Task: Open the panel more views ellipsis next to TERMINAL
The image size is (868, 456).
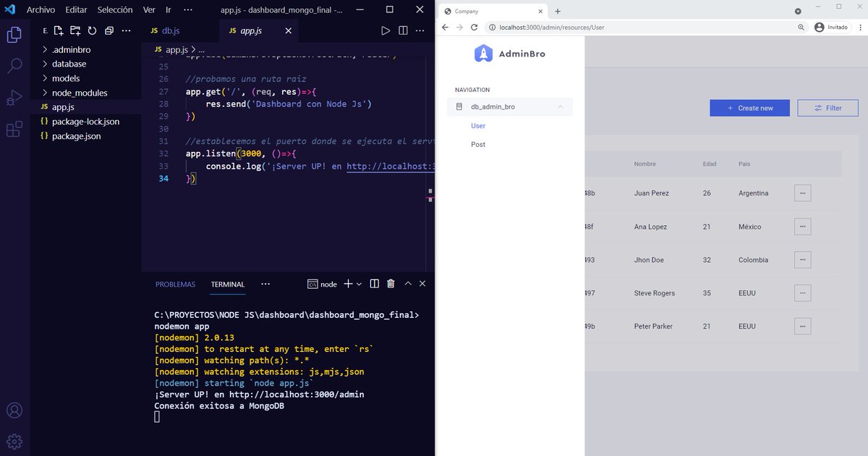Action: [265, 284]
